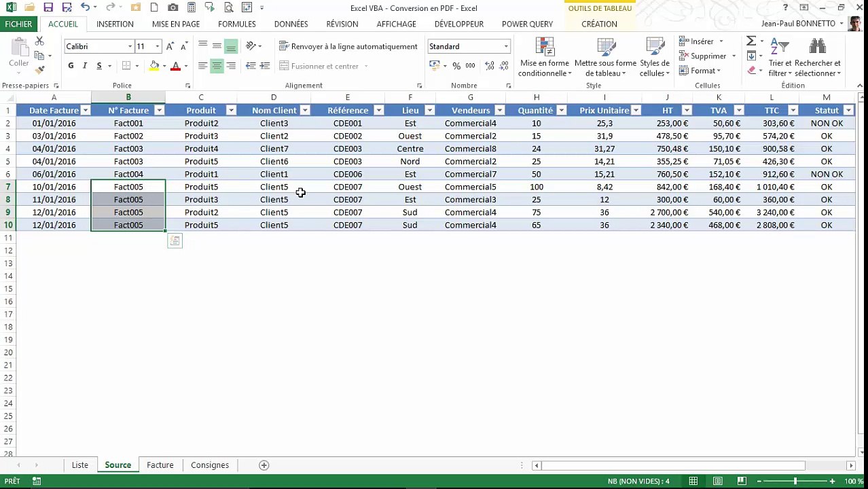
Task: Click the increase decimal icon
Action: [x=489, y=66]
